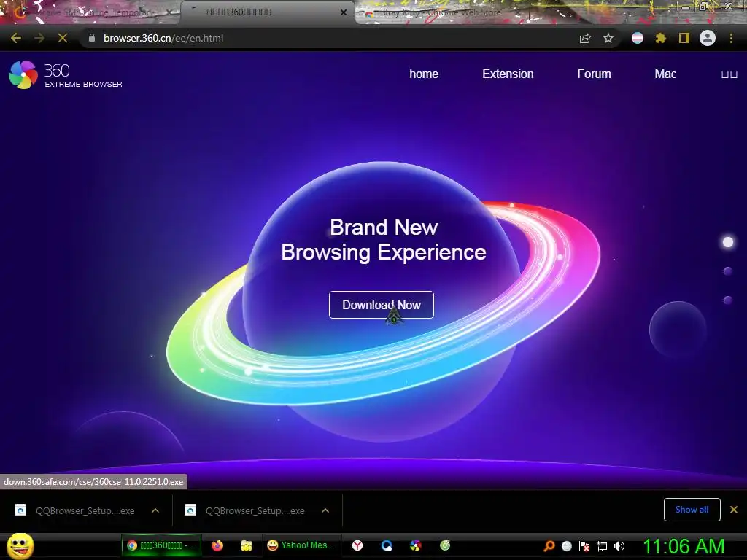Switch to the Receive SMS Online tab
This screenshot has width=747, height=560.
point(90,12)
